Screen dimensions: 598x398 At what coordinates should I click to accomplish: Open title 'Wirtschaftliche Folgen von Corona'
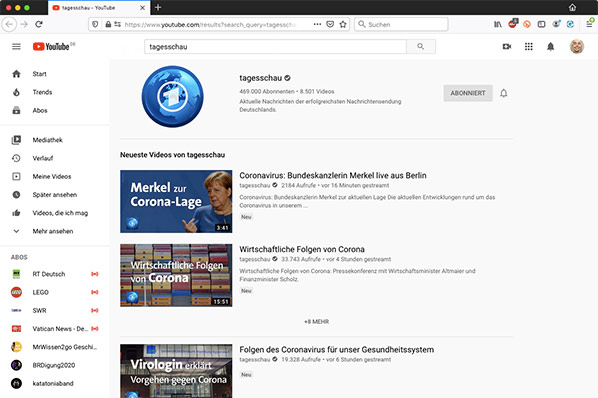click(x=302, y=249)
